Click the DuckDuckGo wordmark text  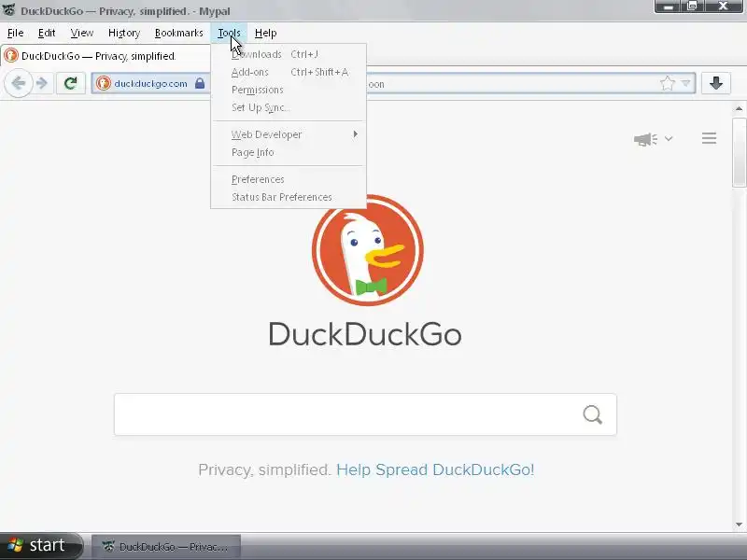tap(365, 334)
